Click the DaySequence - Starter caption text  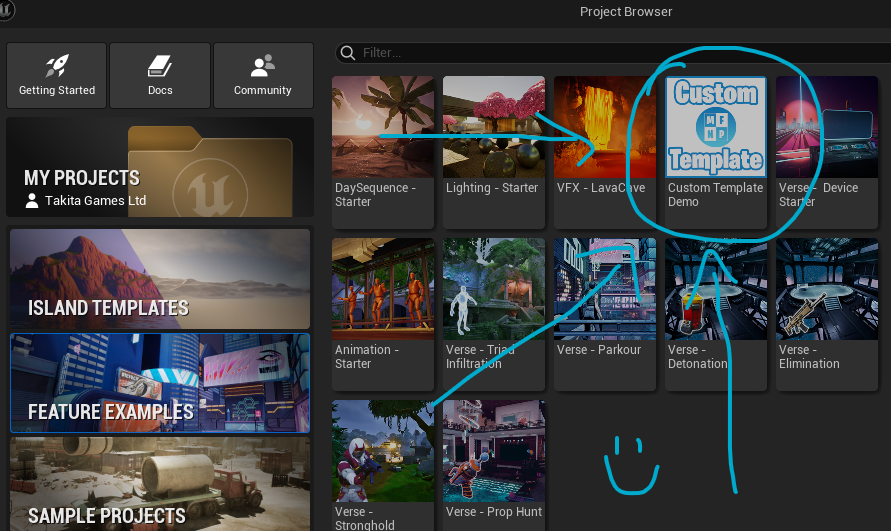click(376, 194)
